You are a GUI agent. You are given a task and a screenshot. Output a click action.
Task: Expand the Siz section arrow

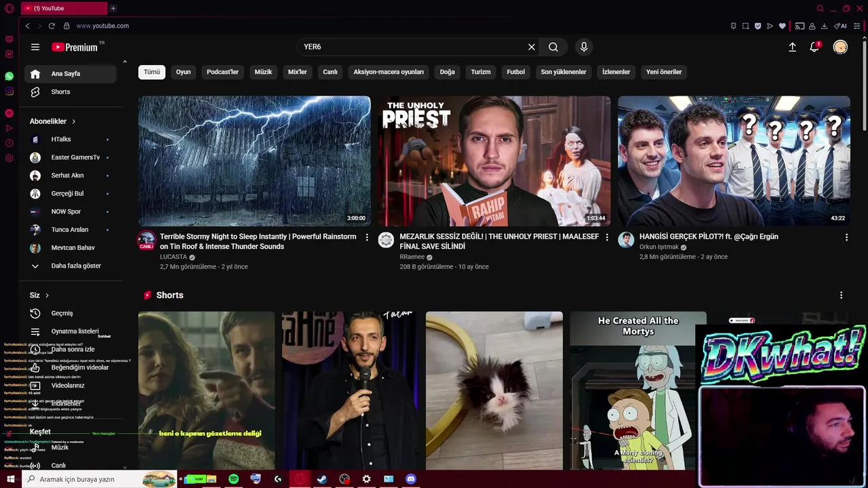click(47, 296)
